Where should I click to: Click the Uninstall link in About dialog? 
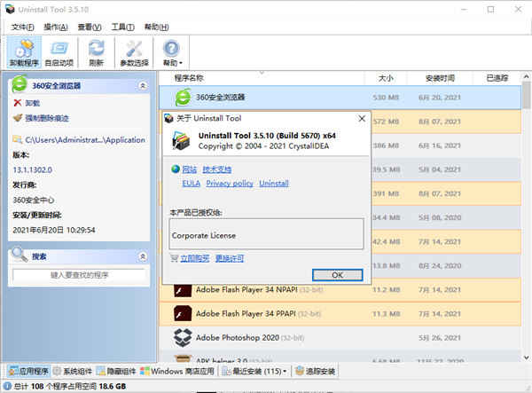274,184
